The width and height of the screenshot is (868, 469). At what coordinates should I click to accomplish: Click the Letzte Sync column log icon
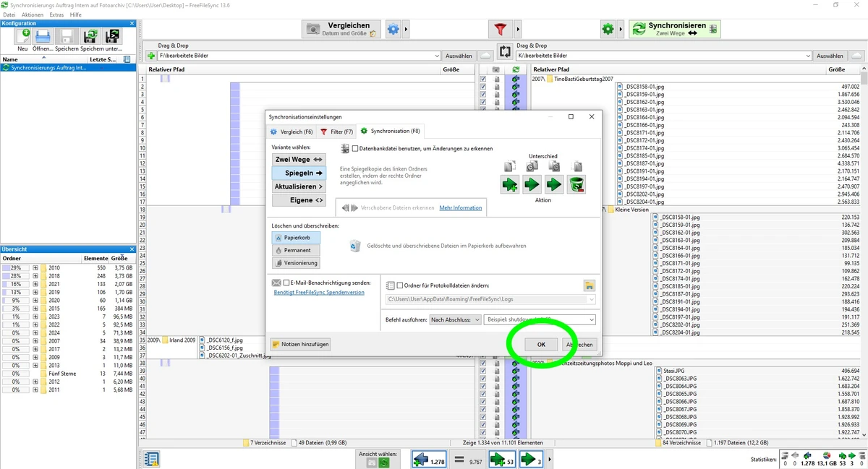coord(127,59)
